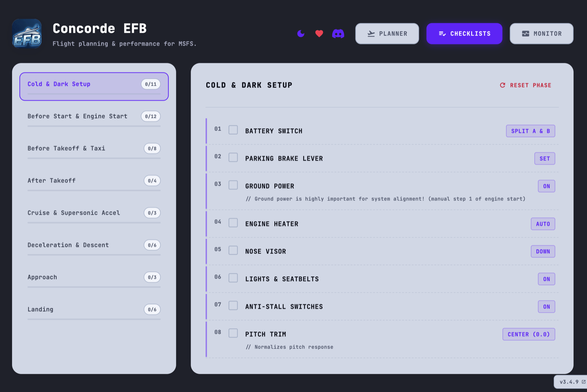
Task: Click the 0/12 progress counter badge
Action: 151,117
